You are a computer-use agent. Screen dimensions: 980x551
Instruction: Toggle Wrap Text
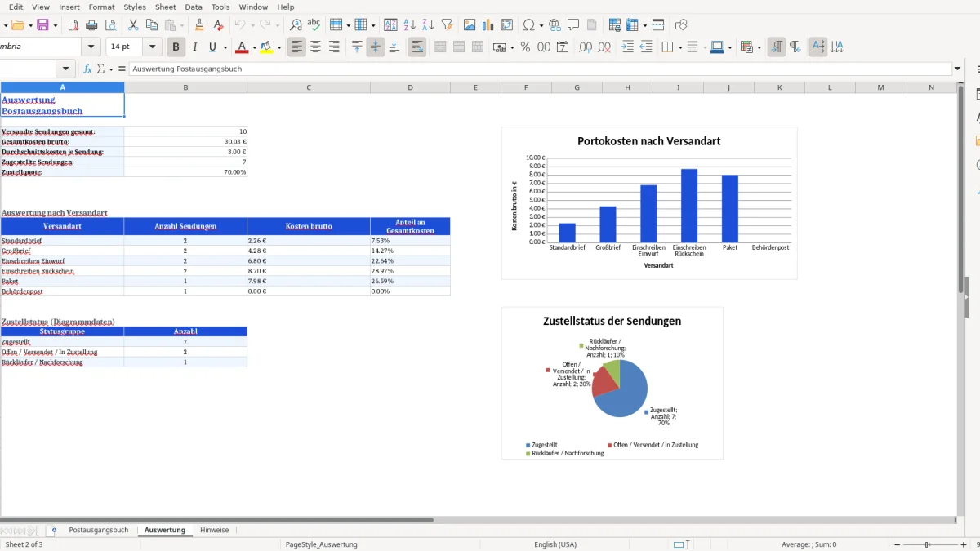(x=417, y=47)
